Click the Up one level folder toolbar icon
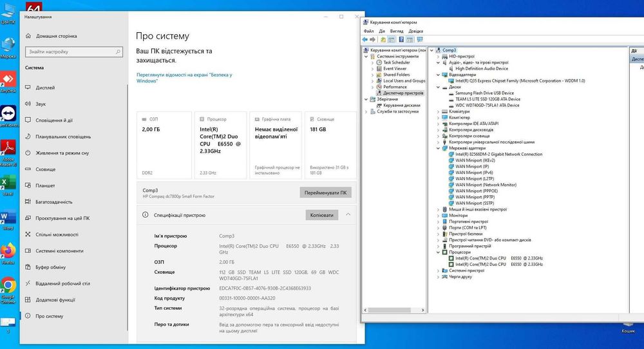 tap(383, 40)
